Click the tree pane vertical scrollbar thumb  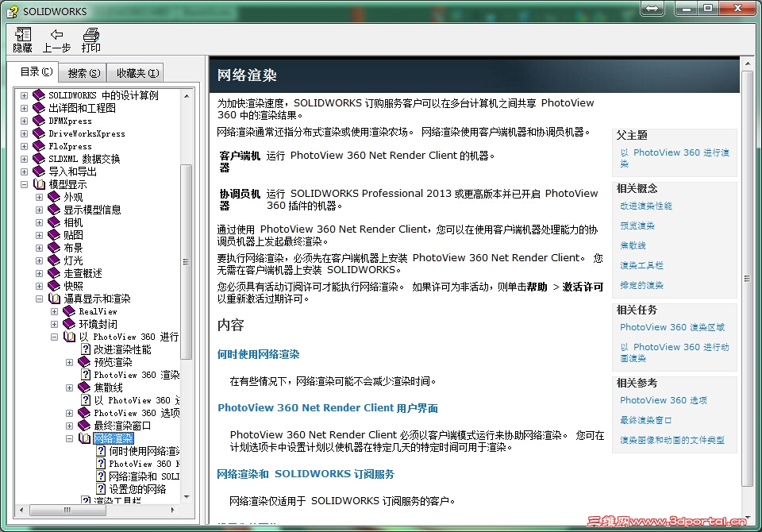click(186, 261)
